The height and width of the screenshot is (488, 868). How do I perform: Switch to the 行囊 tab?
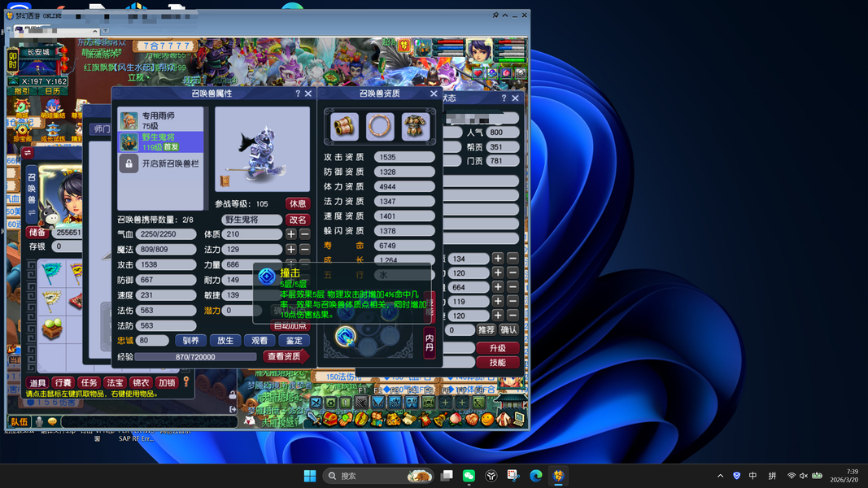pyautogui.click(x=63, y=382)
